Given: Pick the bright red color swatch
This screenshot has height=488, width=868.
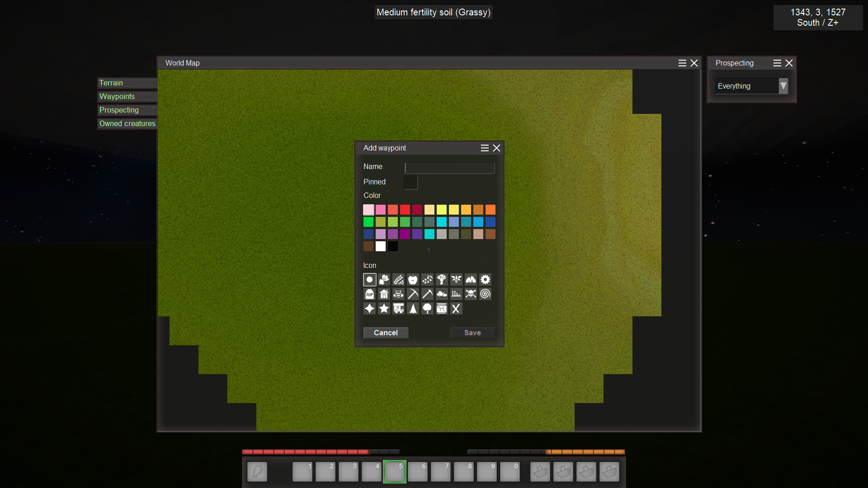Looking at the screenshot, I should coord(405,210).
